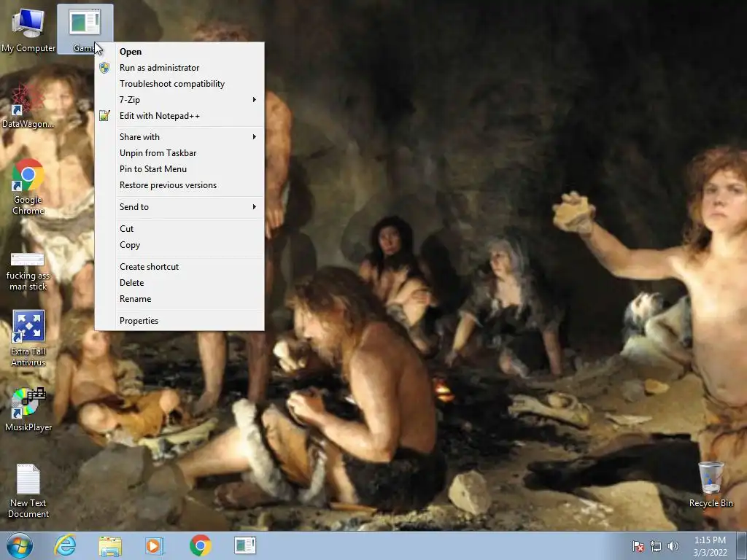Open Windows Explorer from taskbar
Image resolution: width=747 pixels, height=560 pixels.
tap(110, 545)
